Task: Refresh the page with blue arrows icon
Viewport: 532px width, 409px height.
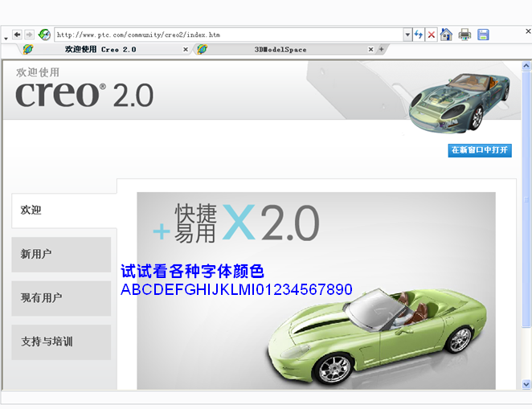Action: coord(419,35)
